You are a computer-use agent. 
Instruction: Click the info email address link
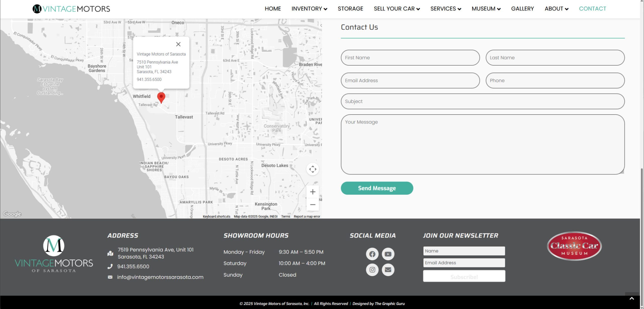[160, 277]
